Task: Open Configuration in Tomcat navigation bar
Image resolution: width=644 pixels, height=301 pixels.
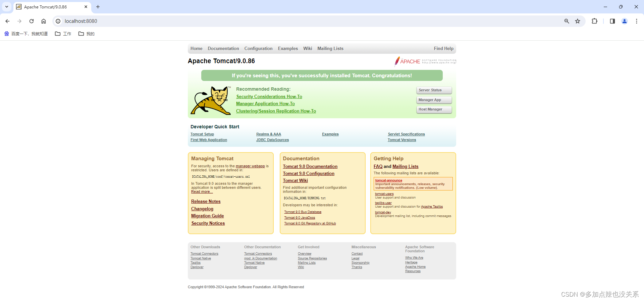Action: click(258, 48)
